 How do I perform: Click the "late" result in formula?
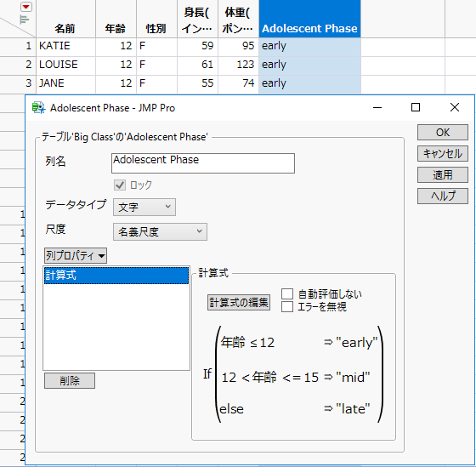point(353,409)
